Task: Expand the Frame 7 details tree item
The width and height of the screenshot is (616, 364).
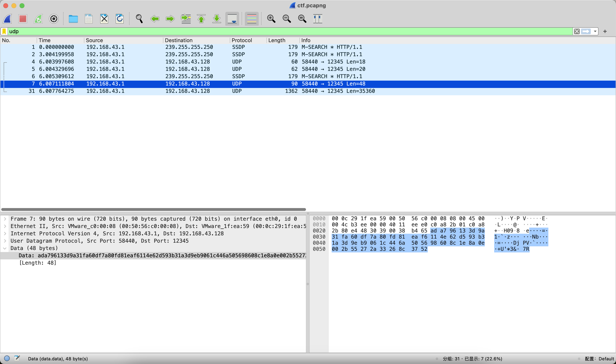Action: tap(5, 219)
